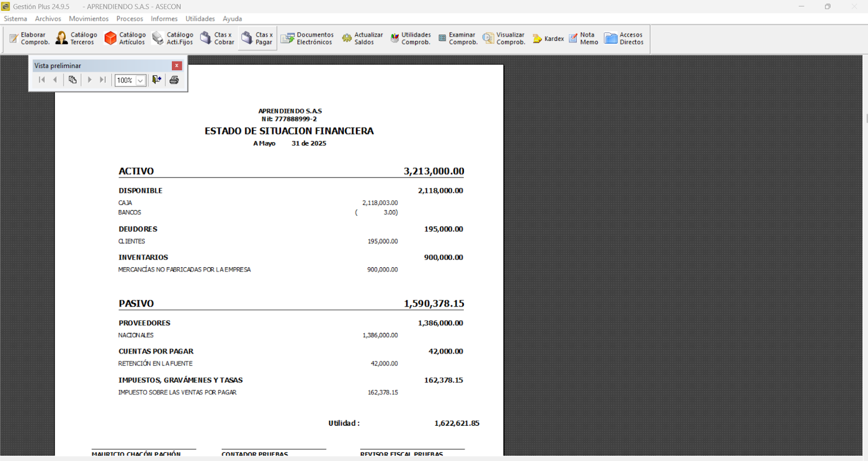
Task: Print the preview report
Action: click(x=174, y=80)
